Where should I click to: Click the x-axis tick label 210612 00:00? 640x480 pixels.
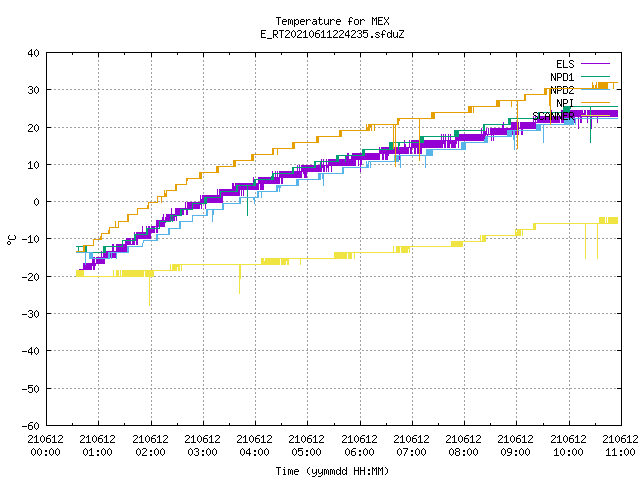[46, 446]
